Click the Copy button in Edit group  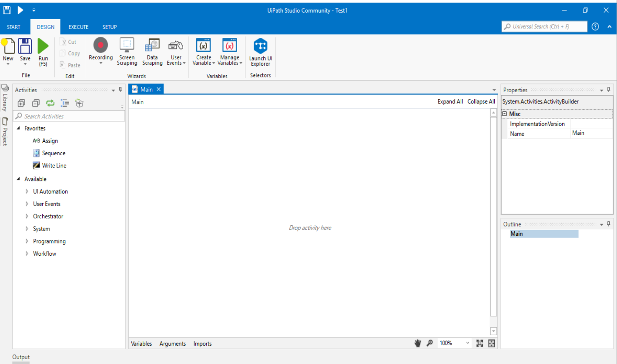tap(70, 53)
